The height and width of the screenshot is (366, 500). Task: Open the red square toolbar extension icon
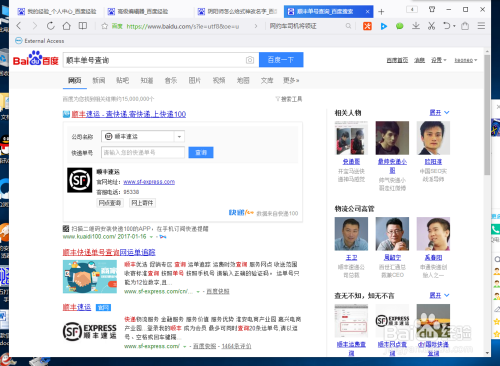pyautogui.click(x=367, y=26)
